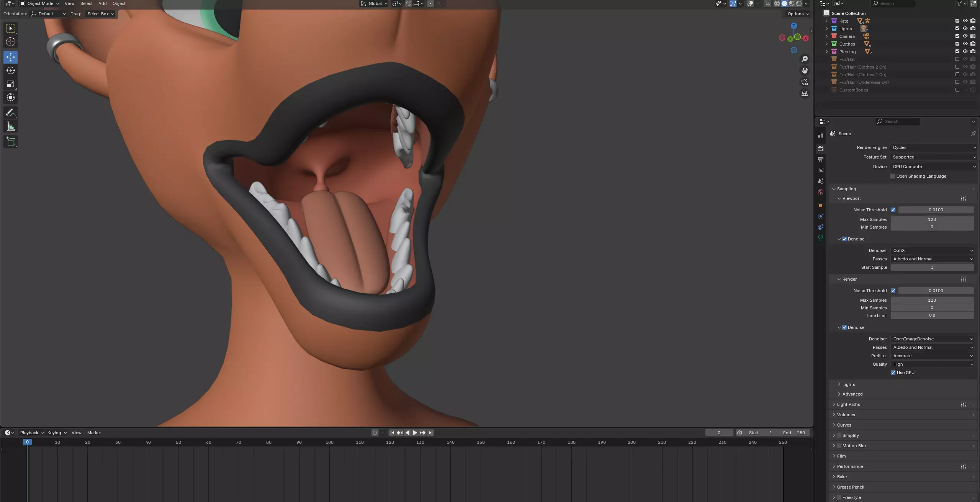Image resolution: width=980 pixels, height=502 pixels.
Task: Select the Rotate tool in toolbar
Action: (11, 70)
